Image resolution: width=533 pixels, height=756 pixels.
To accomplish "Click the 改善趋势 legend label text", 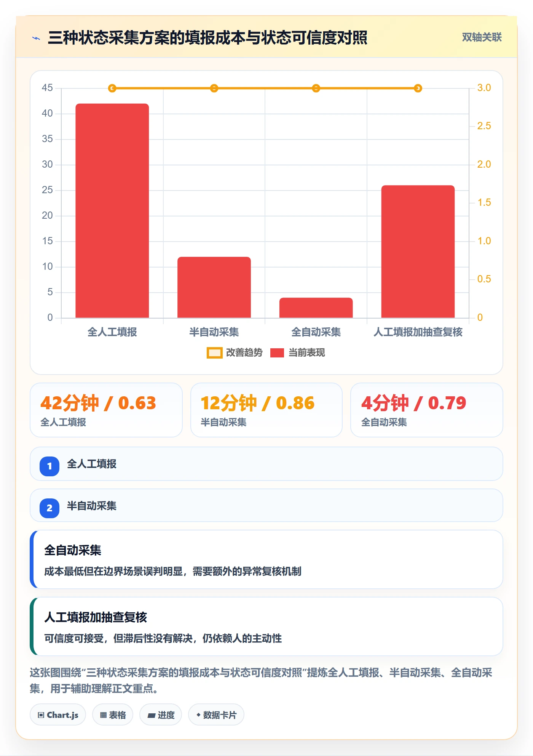I will point(244,353).
